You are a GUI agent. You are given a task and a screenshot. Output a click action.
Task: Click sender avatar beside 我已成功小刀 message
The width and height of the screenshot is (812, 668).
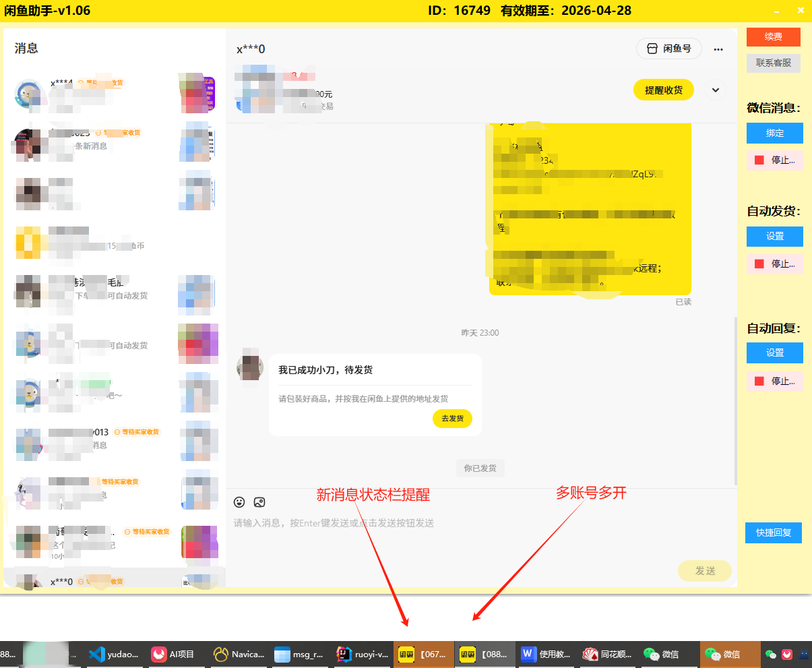tap(250, 368)
